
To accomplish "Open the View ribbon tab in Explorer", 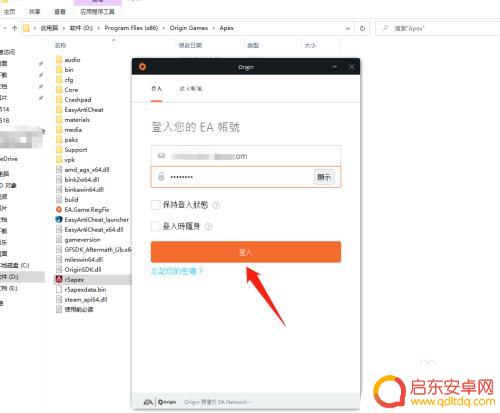I will coord(60,12).
